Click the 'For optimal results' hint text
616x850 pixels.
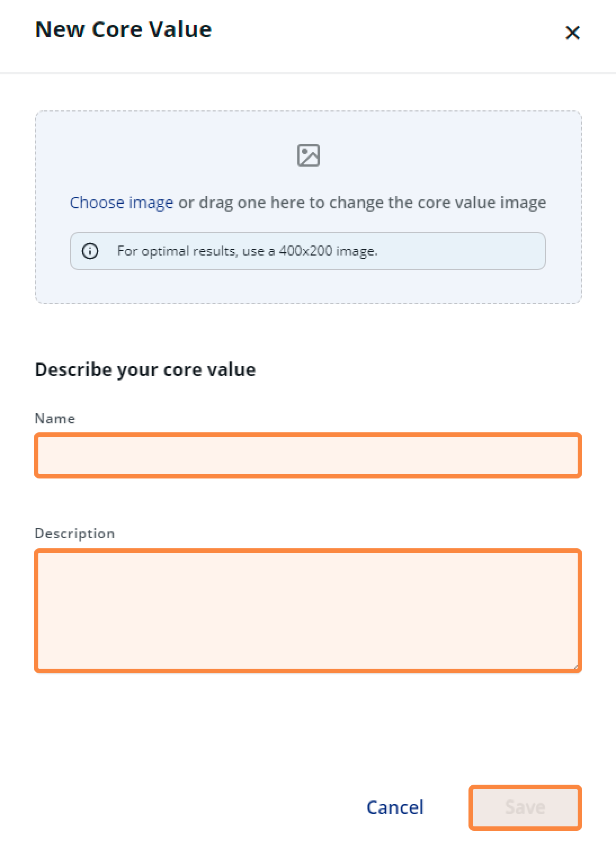[247, 251]
